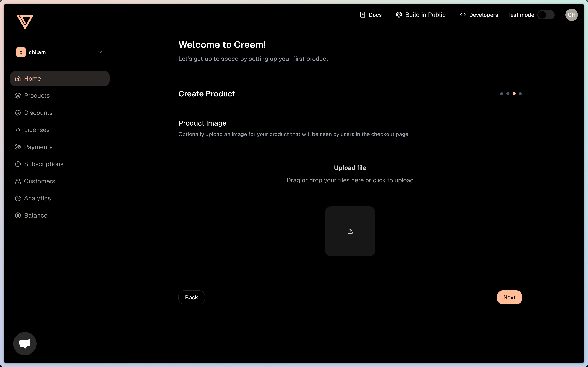Open the chat support bubble
This screenshot has width=588, height=367.
tap(25, 343)
